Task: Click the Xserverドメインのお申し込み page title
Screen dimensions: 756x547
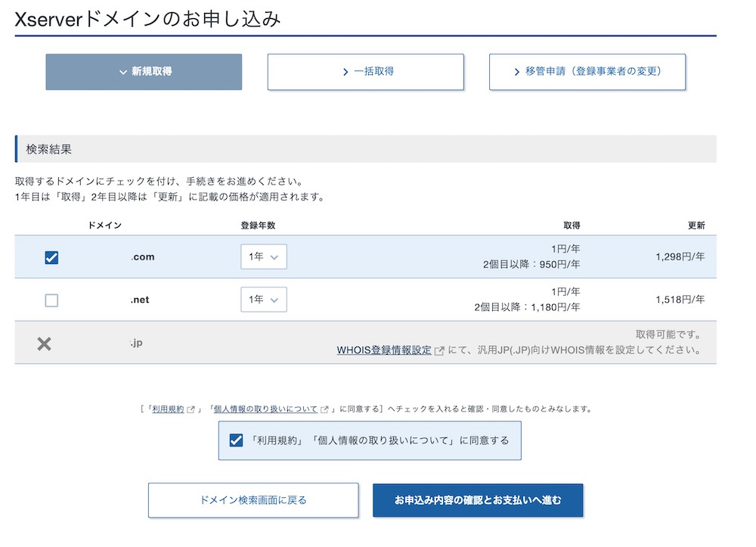Action: (147, 20)
